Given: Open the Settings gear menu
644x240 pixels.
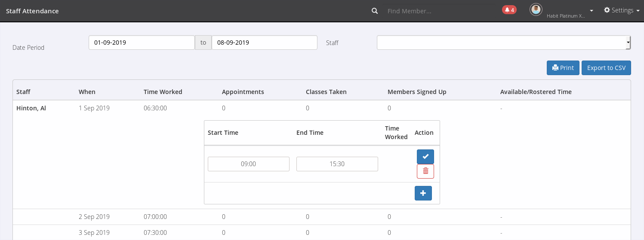Looking at the screenshot, I should 621,10.
